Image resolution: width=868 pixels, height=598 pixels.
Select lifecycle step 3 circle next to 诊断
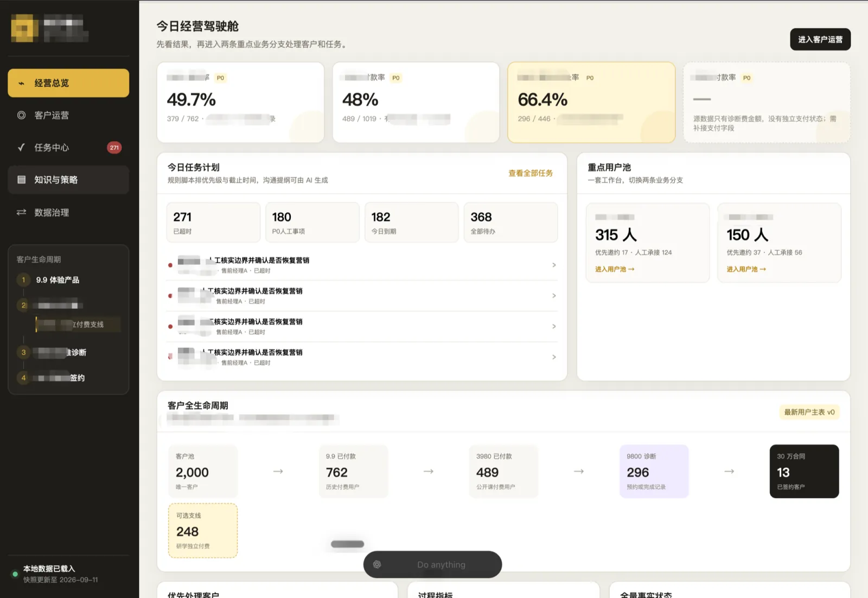click(x=23, y=352)
